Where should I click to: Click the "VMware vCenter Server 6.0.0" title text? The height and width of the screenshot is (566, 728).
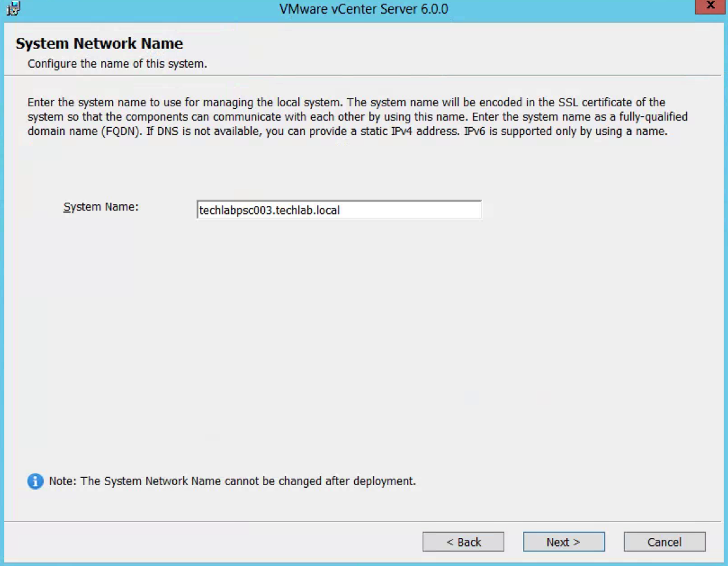[363, 9]
